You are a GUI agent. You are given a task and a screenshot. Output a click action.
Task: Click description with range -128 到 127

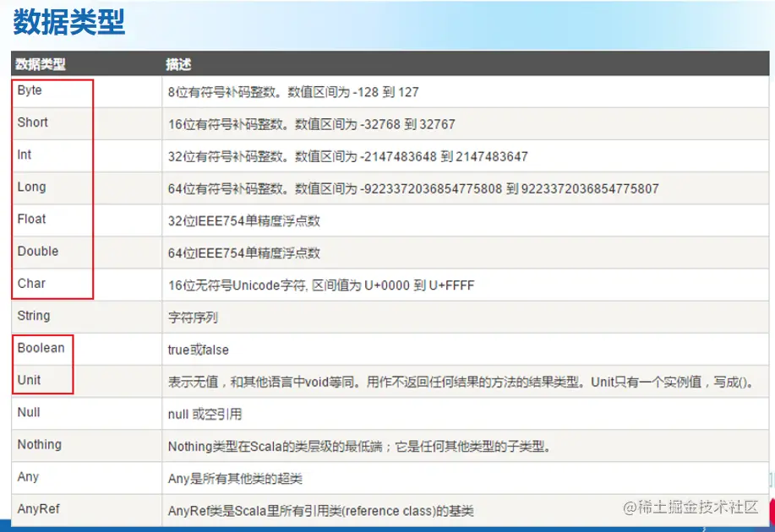[293, 92]
